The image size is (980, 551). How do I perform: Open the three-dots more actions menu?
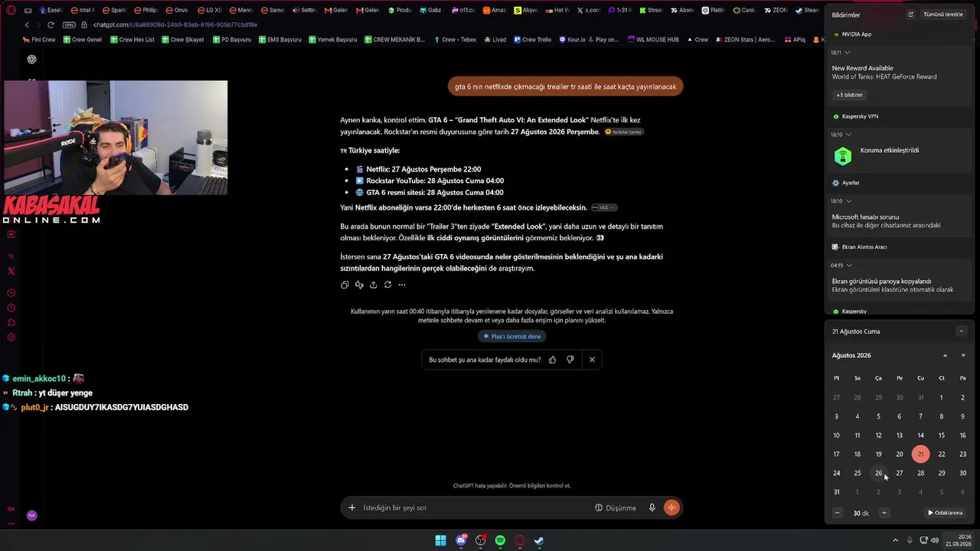coord(402,285)
